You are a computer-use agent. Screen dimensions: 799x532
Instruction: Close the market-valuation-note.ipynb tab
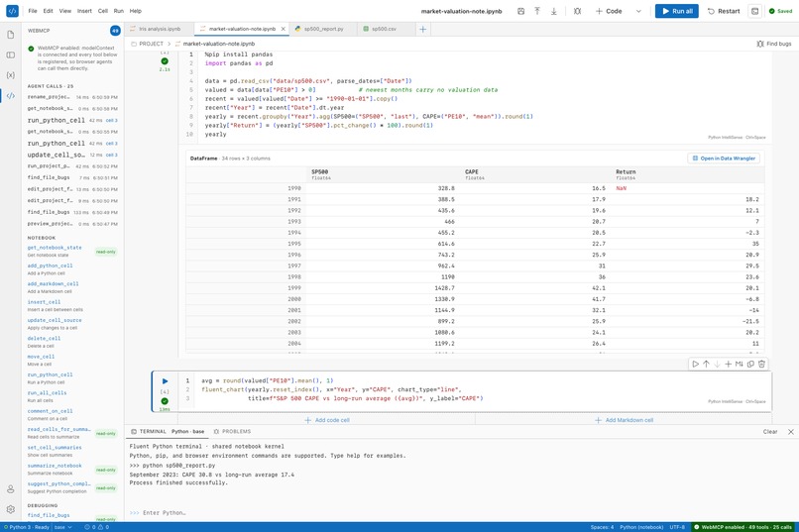coord(284,29)
